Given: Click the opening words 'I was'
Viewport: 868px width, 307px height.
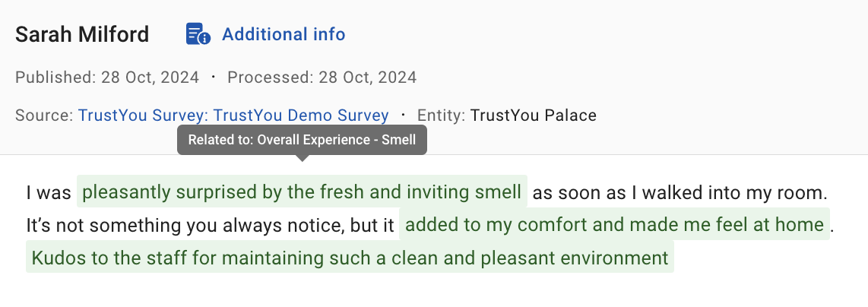Looking at the screenshot, I should (49, 192).
